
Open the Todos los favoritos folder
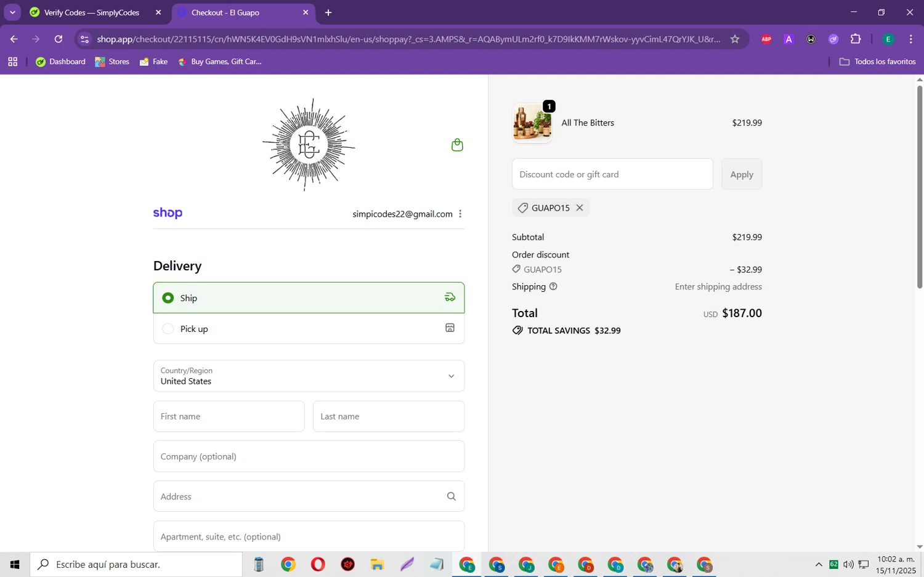point(878,62)
